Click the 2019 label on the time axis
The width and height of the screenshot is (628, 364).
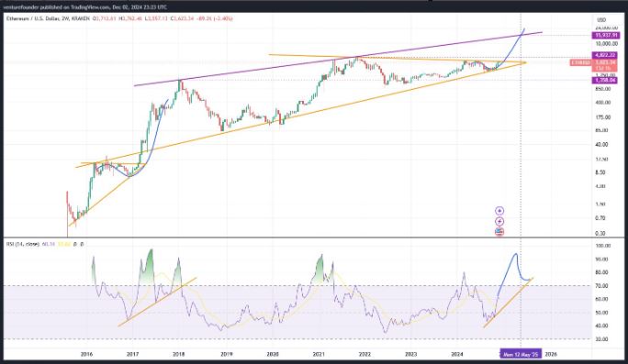tap(226, 354)
